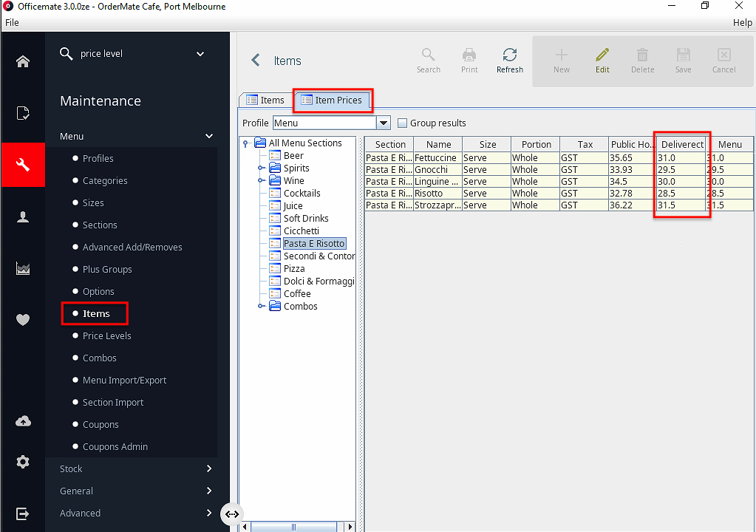Collapse the All Menu Sections root node
756x532 pixels.
[x=245, y=143]
